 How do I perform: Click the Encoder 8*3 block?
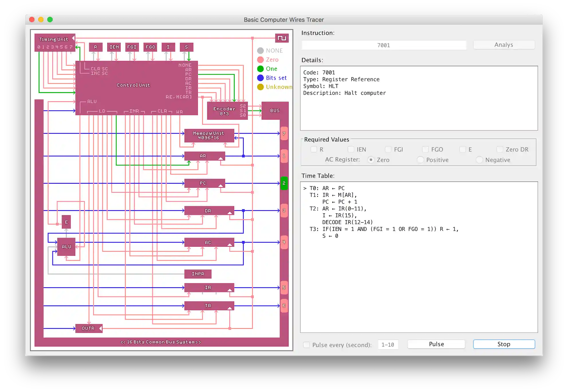pyautogui.click(x=224, y=111)
